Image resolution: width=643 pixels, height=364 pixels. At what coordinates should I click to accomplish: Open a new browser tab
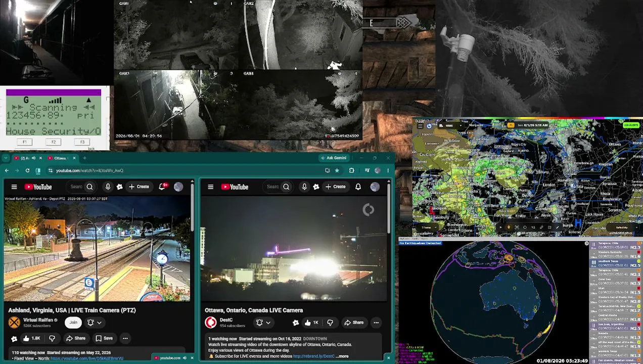84,158
